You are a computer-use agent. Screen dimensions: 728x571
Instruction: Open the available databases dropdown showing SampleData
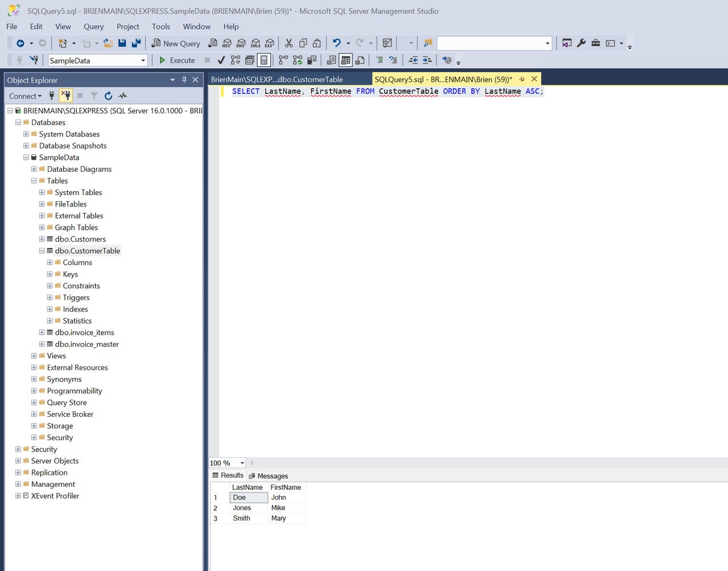click(x=144, y=60)
